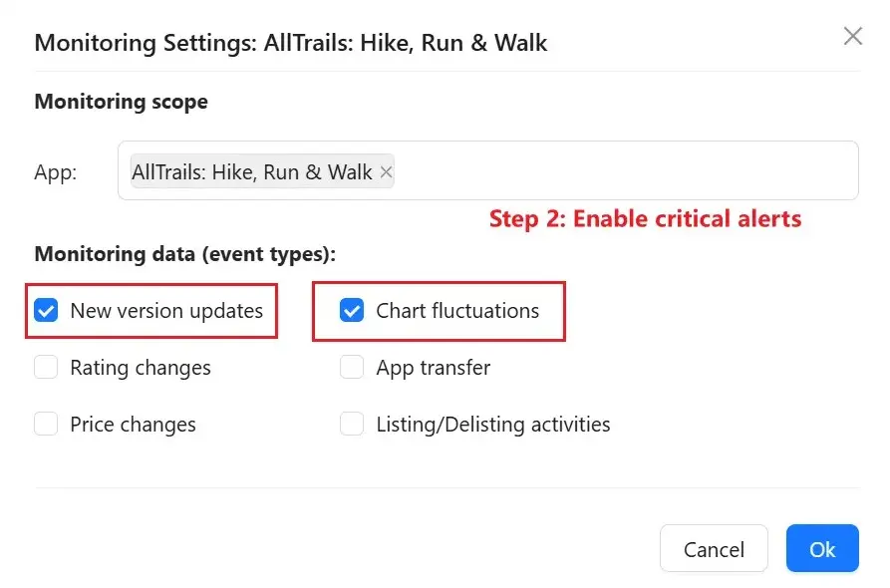The width and height of the screenshot is (890, 588).
Task: Click the 'Monitoring scope' section heading
Action: pos(121,102)
